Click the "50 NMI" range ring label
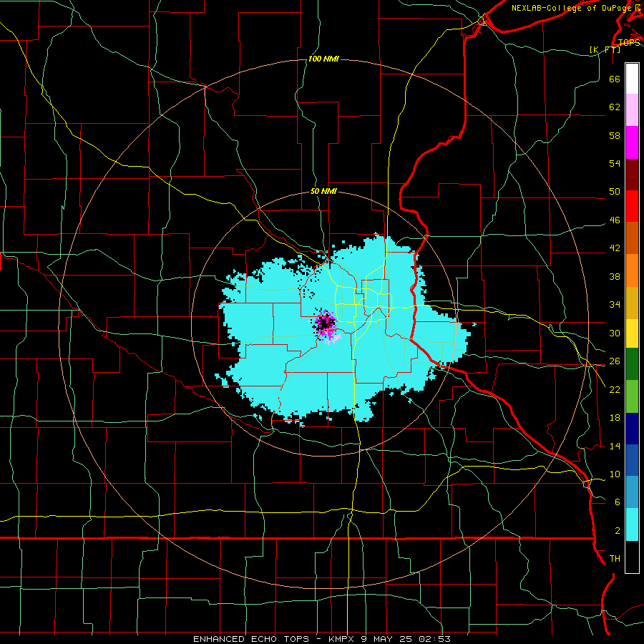Image resolution: width=644 pixels, height=644 pixels. point(323,191)
